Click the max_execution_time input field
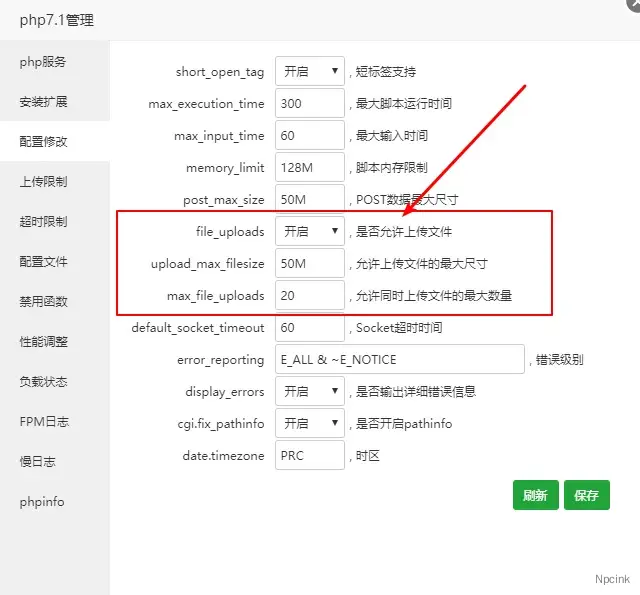 pyautogui.click(x=309, y=104)
